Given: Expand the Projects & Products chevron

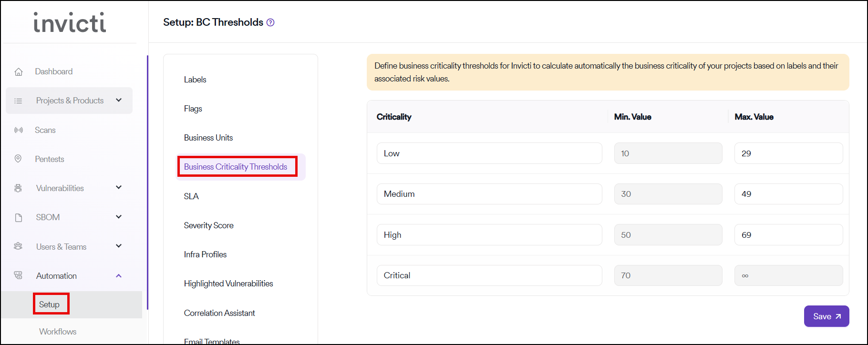Looking at the screenshot, I should coord(119,100).
